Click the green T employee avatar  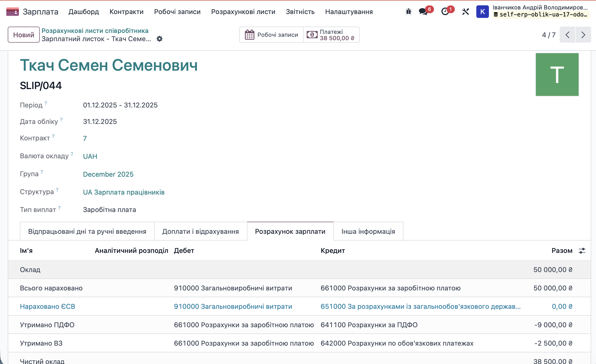point(557,74)
